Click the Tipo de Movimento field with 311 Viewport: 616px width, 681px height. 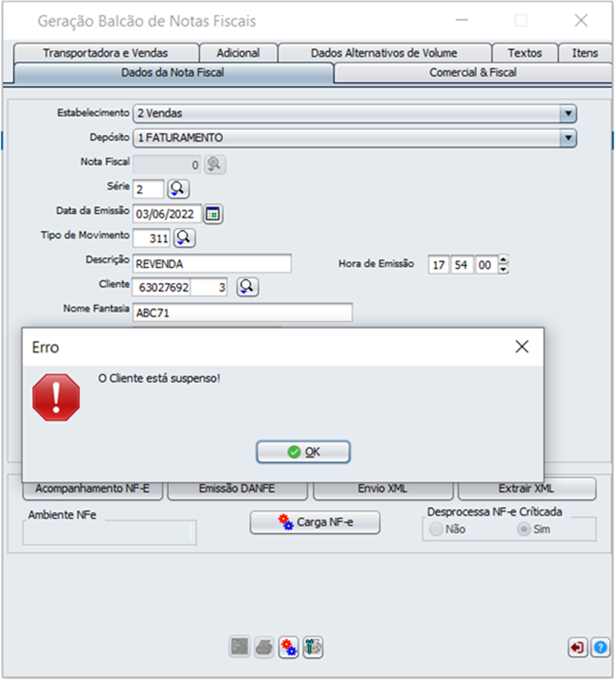pos(151,239)
